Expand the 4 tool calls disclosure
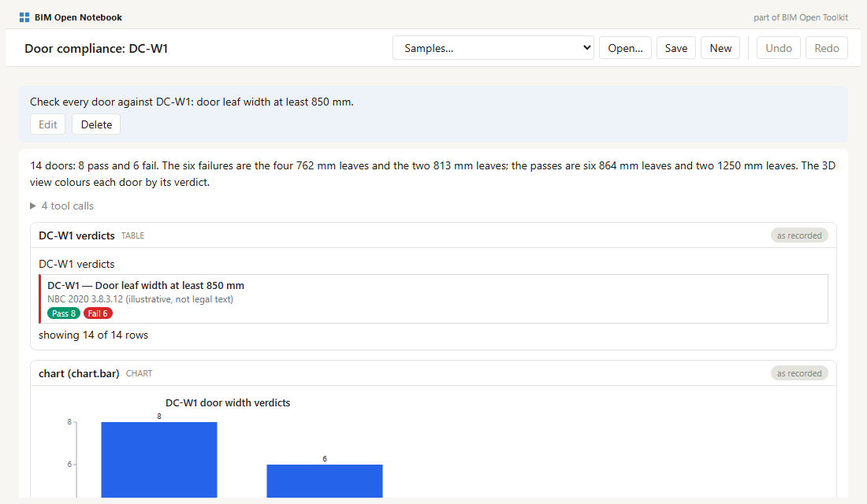The height and width of the screenshot is (504, 867). pos(62,206)
